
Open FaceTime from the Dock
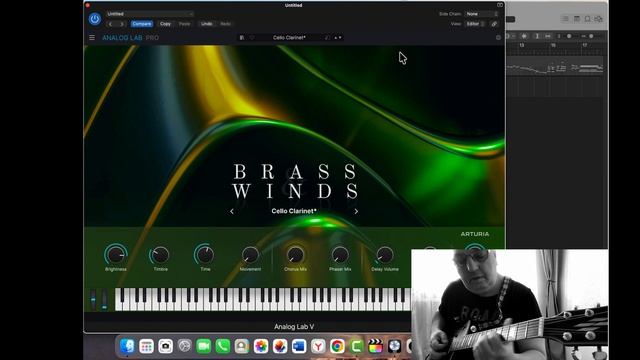(x=203, y=346)
